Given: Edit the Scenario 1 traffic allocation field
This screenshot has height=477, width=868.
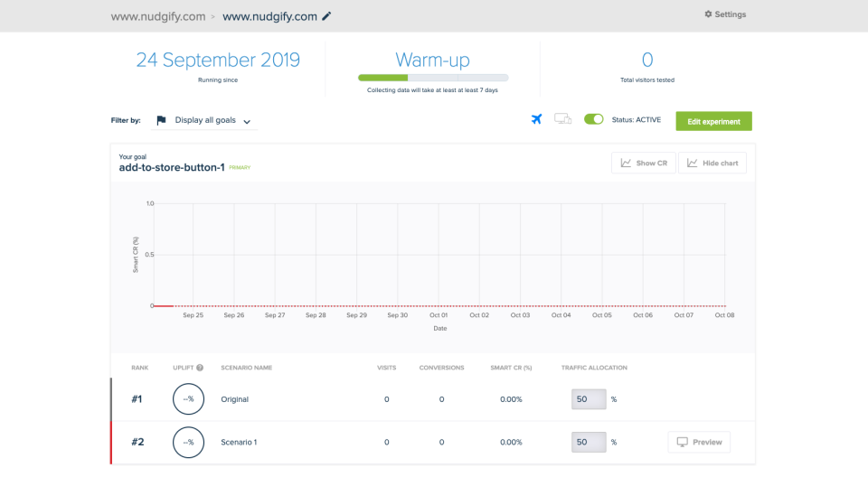Looking at the screenshot, I should (589, 442).
